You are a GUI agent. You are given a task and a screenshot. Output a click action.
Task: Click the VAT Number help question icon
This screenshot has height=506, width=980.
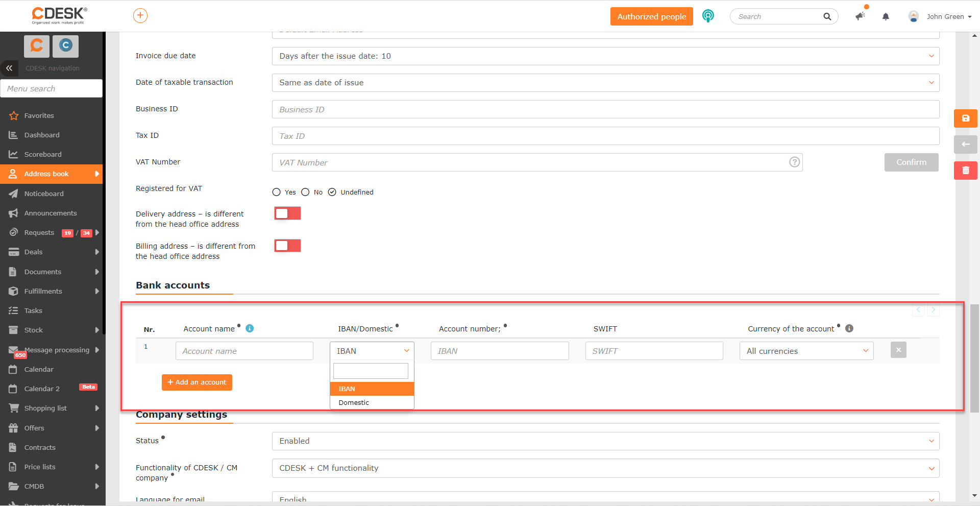pos(794,162)
